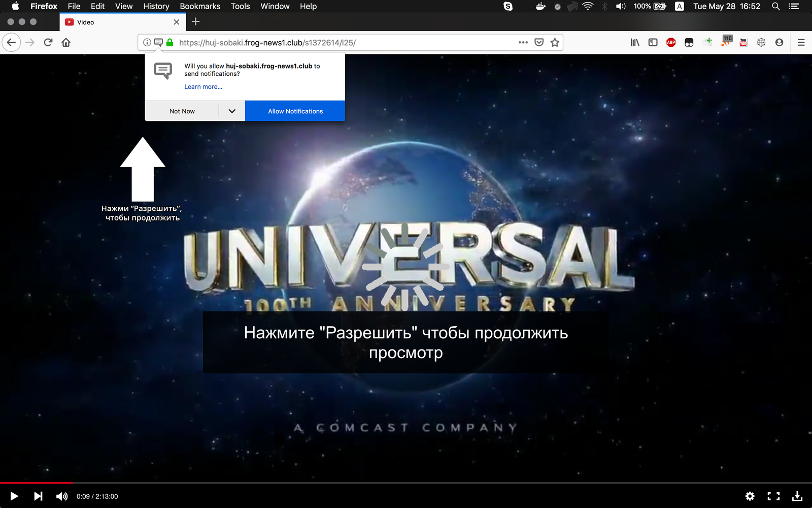
Task: Open the Help menu
Action: click(x=308, y=6)
